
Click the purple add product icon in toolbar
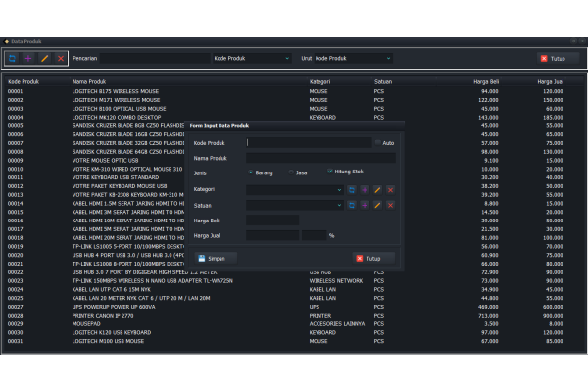[27, 59]
